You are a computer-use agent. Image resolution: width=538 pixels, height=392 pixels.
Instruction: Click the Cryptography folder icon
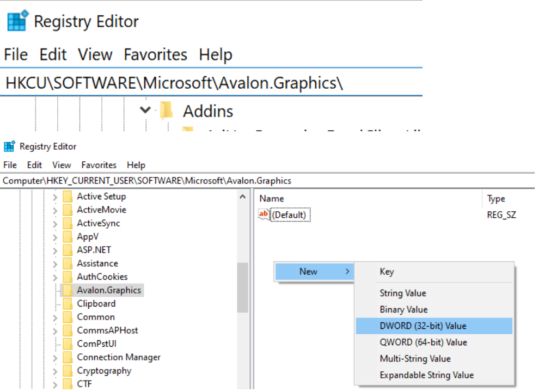tap(68, 371)
